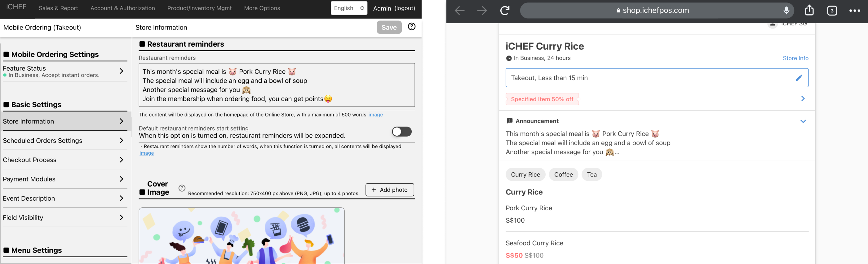Open Sales & Report menu
This screenshot has height=264, width=868.
(x=58, y=8)
